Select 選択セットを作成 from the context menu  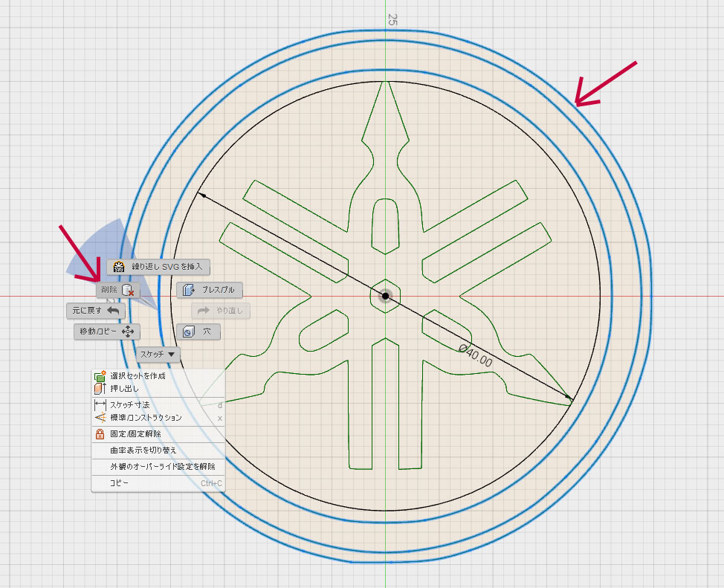pos(138,376)
